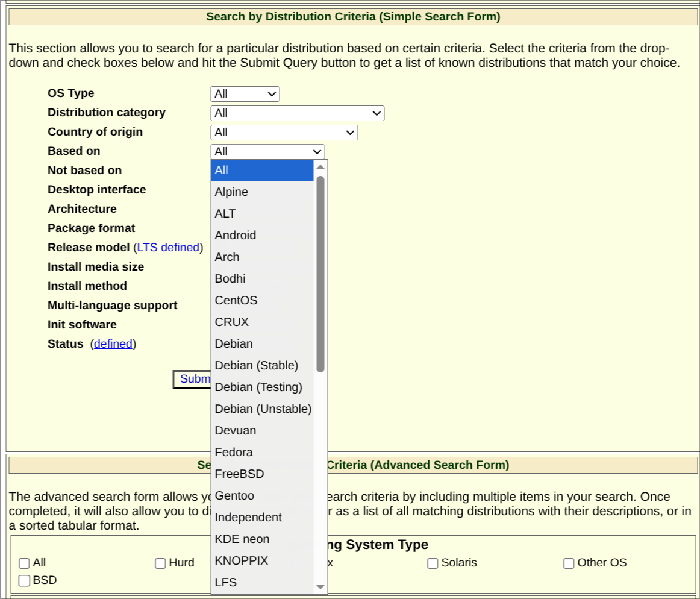Click the down arrow on the dropdown scrollbar

point(321,586)
